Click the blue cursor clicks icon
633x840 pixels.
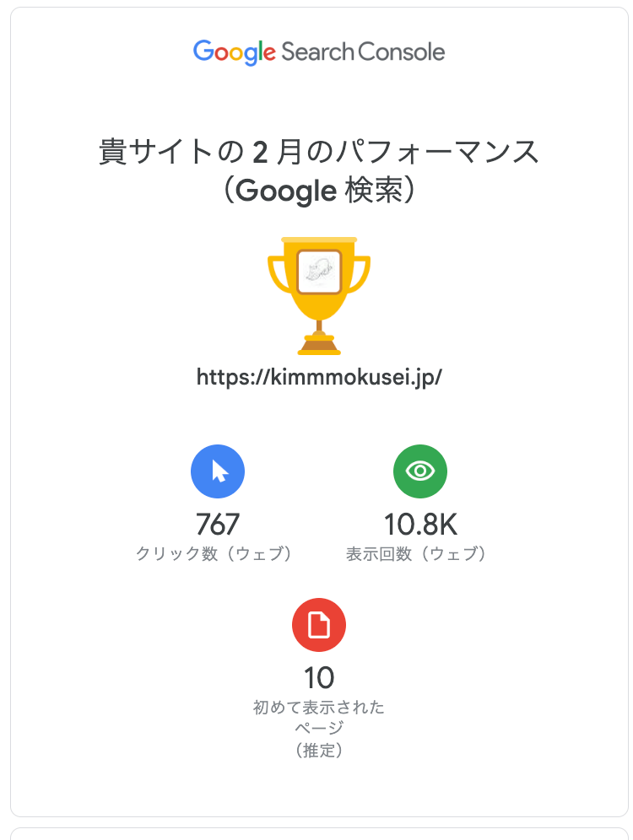218,471
